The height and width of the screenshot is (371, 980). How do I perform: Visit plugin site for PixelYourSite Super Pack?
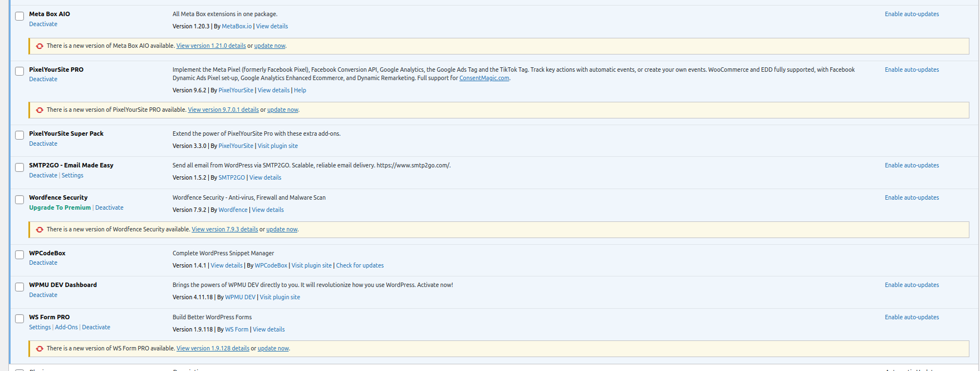coord(277,146)
